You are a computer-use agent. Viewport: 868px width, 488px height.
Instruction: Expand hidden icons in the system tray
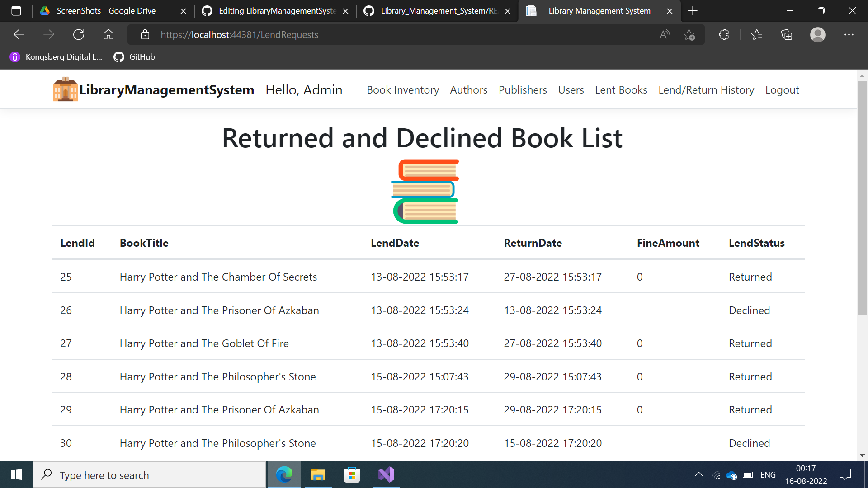698,474
